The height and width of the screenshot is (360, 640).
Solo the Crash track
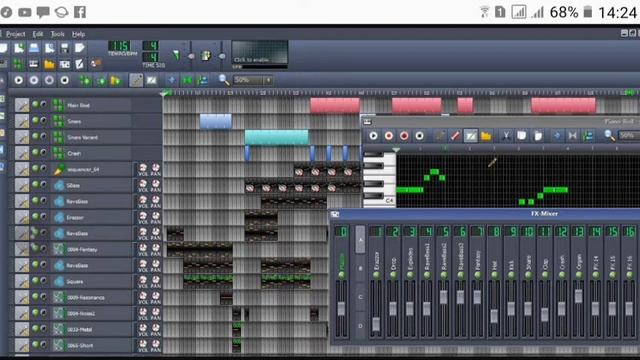pos(43,153)
